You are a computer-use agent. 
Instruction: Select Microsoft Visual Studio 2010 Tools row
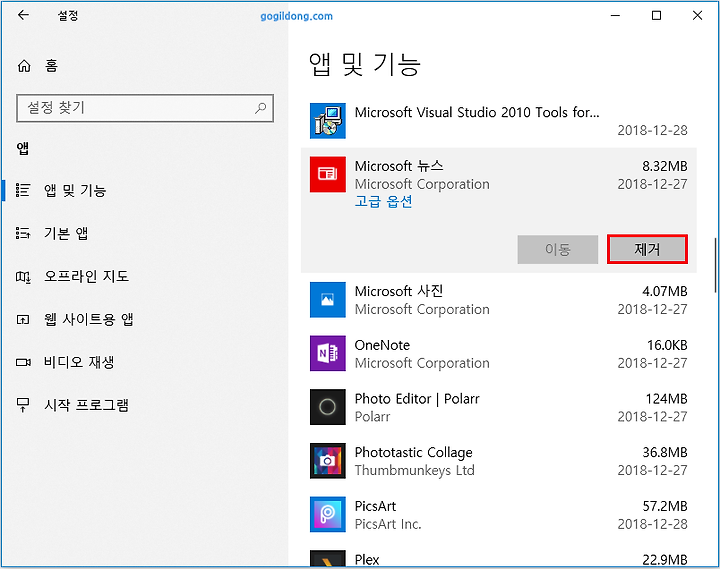(x=499, y=121)
